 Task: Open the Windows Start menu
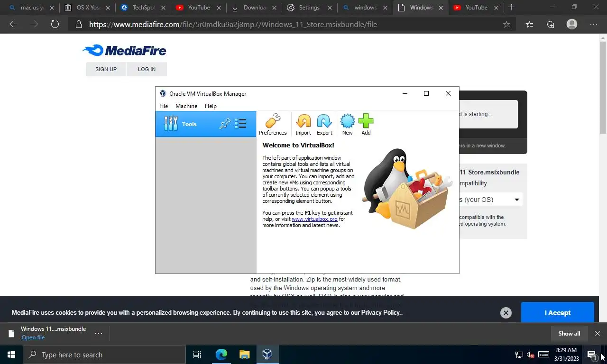click(x=11, y=355)
